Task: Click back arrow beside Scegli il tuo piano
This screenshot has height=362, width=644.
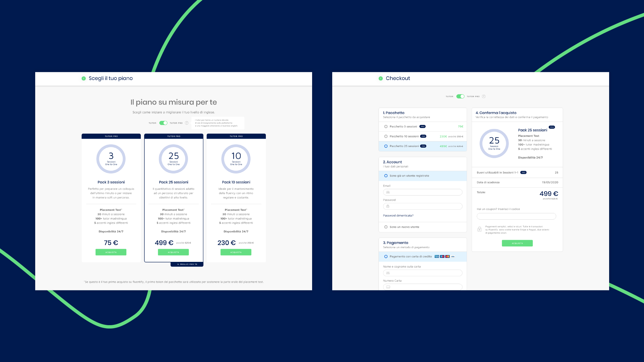Action: 83,78
